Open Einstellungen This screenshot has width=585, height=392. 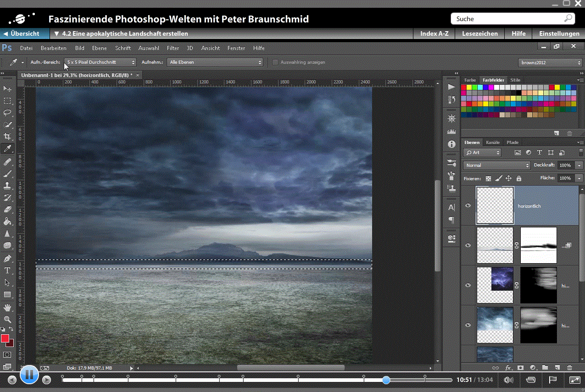click(x=559, y=33)
